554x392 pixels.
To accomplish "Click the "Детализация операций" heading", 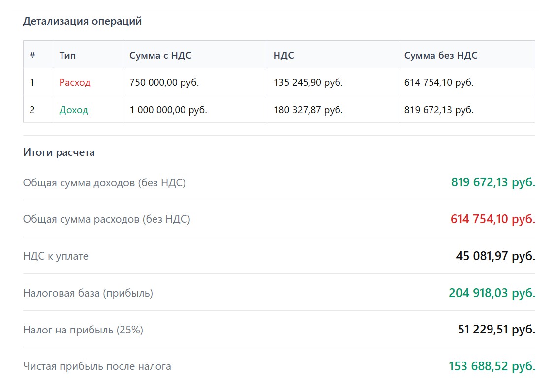I will [x=82, y=21].
